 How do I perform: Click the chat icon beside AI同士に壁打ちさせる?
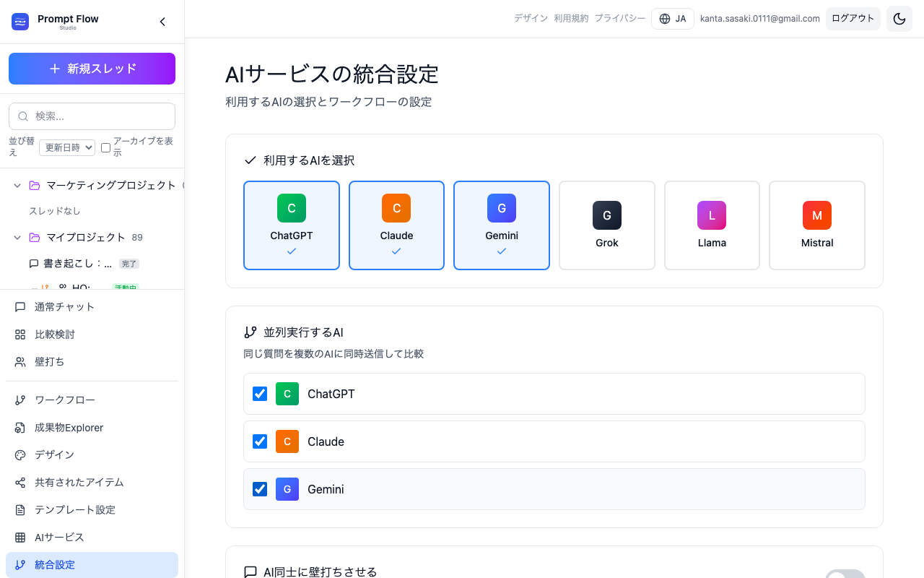250,572
